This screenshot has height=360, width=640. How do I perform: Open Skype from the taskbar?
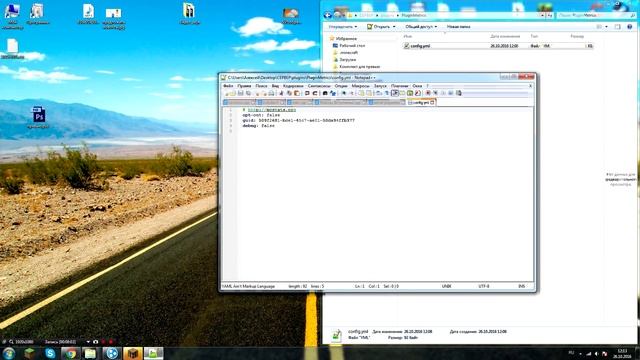click(x=50, y=353)
